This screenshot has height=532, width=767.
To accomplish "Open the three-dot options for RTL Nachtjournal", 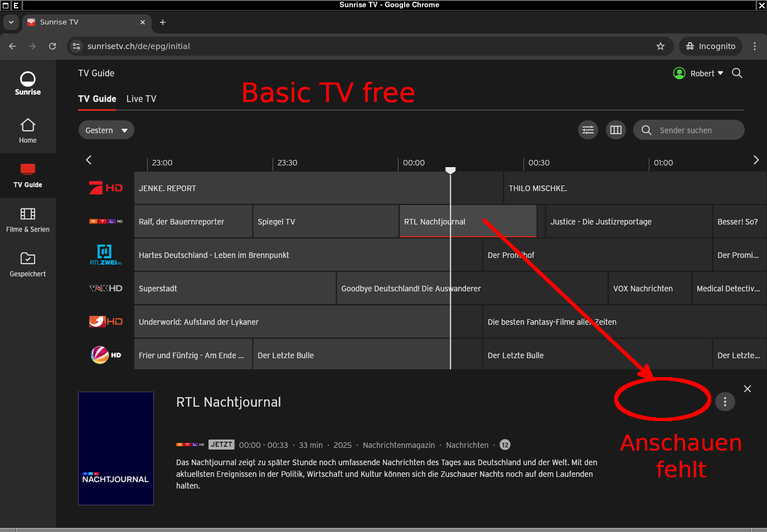I will click(725, 402).
